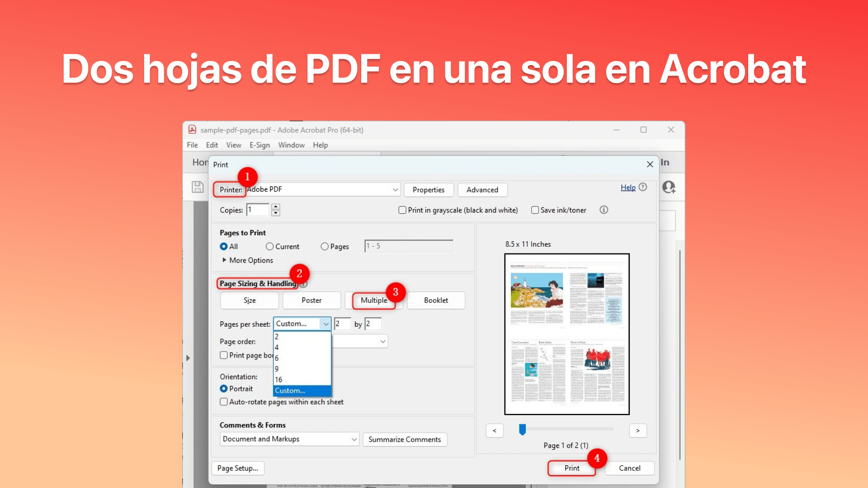Open the E-Sign menu

click(260, 145)
